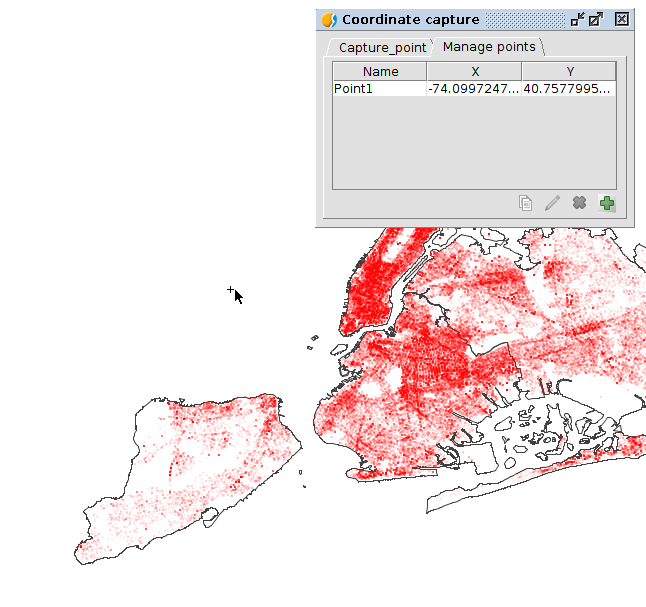
Task: Click the Y column header
Action: pyautogui.click(x=569, y=71)
